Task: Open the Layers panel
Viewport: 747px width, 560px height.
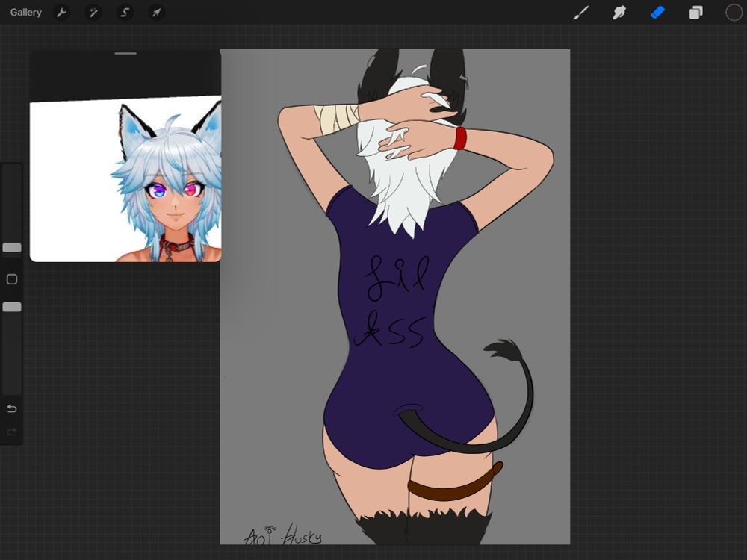Action: [695, 12]
